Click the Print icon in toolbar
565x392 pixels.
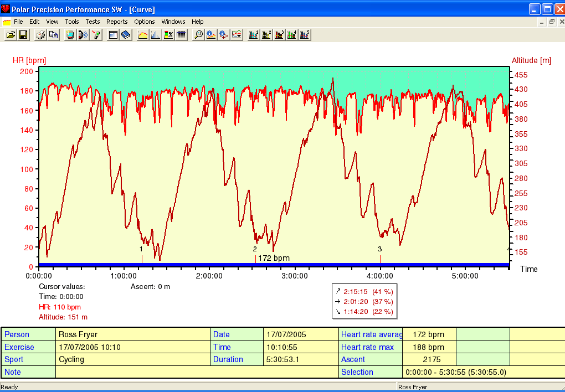[40, 35]
